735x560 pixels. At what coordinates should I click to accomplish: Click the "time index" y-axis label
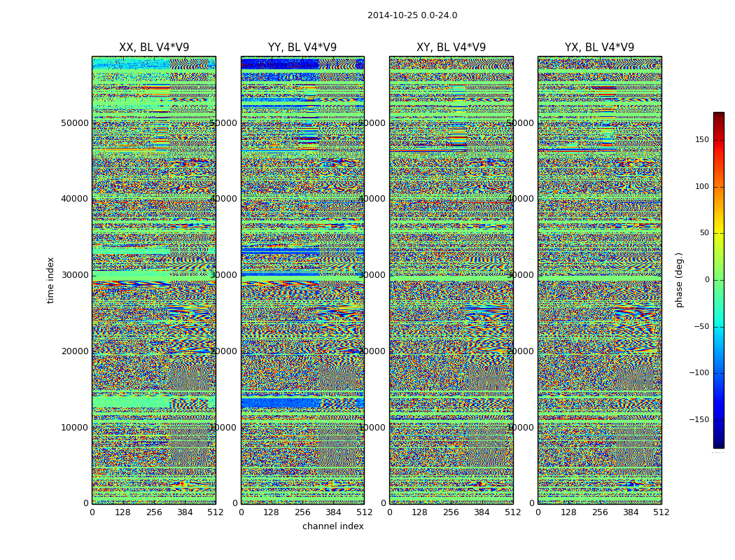(50, 279)
